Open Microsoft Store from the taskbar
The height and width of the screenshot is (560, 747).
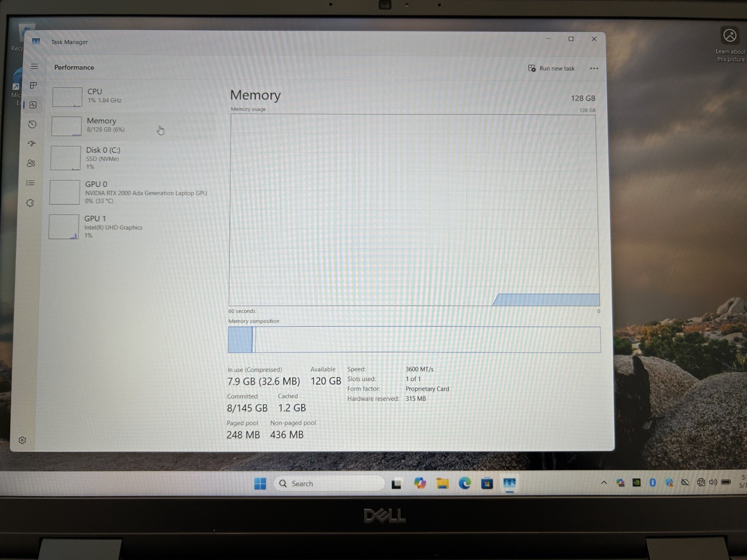point(487,483)
